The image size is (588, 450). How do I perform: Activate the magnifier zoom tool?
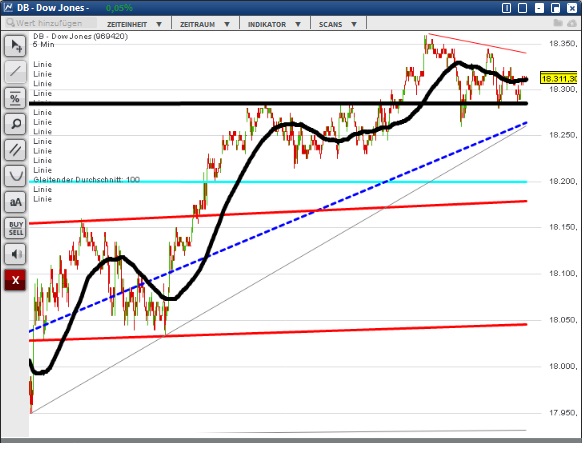click(x=15, y=123)
